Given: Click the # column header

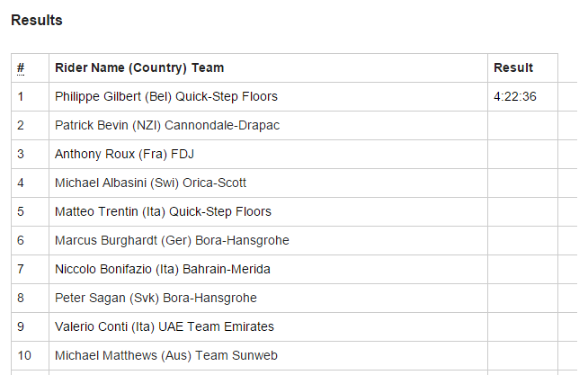Looking at the screenshot, I should point(21,67).
